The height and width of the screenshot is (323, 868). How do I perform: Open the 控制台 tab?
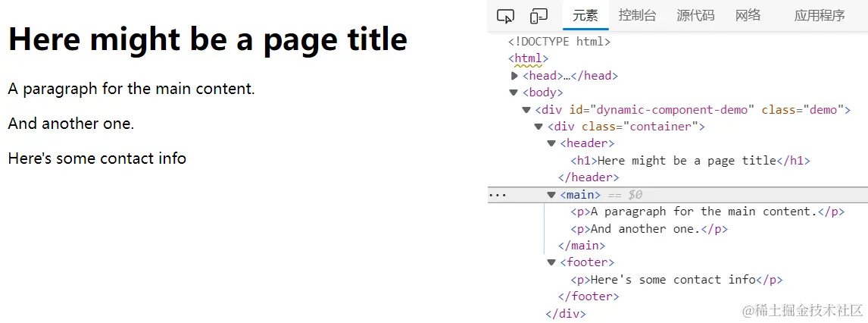pyautogui.click(x=637, y=15)
